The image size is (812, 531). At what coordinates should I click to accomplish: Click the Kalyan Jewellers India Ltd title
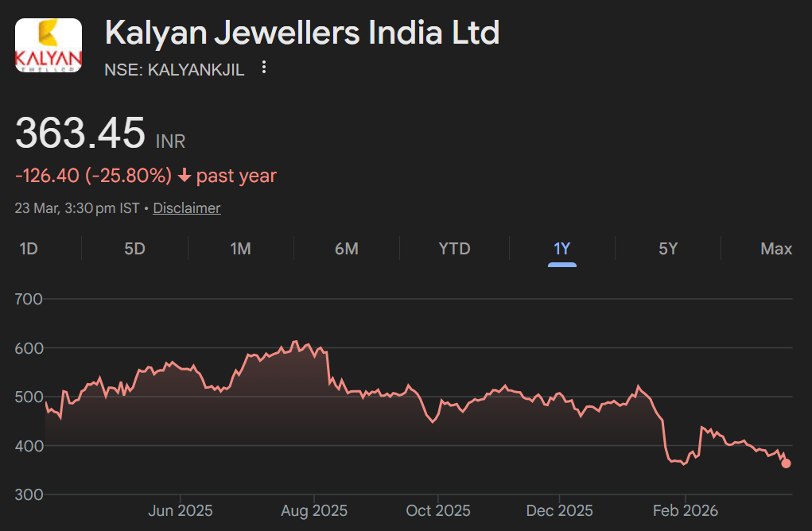pyautogui.click(x=301, y=33)
